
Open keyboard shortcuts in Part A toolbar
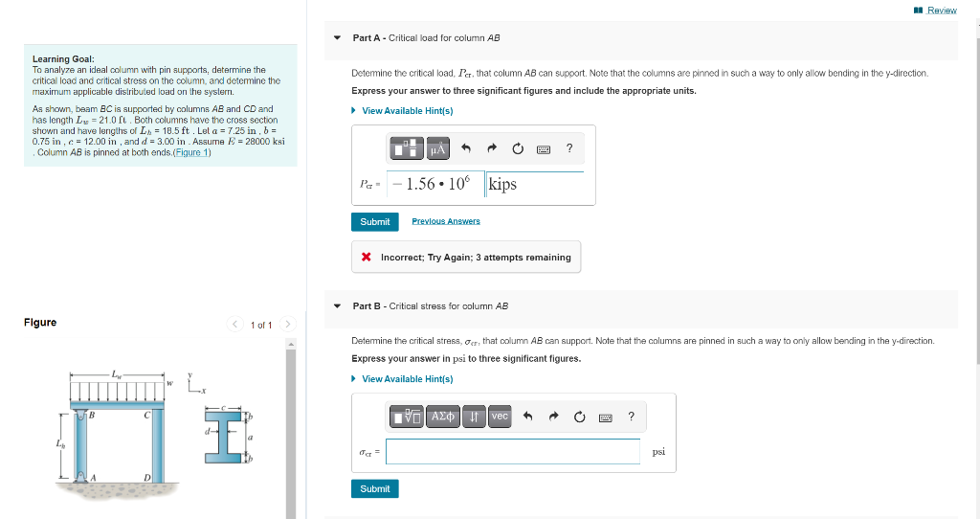(x=544, y=149)
